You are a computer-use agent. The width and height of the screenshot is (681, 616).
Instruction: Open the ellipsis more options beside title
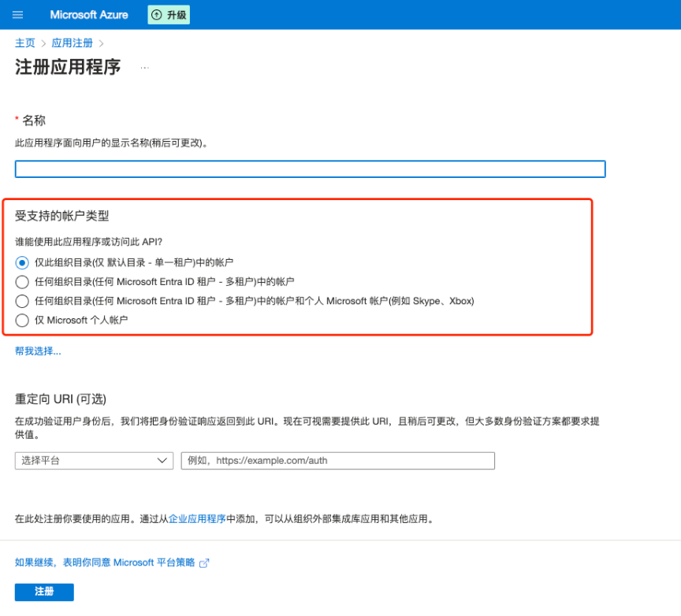[144, 68]
